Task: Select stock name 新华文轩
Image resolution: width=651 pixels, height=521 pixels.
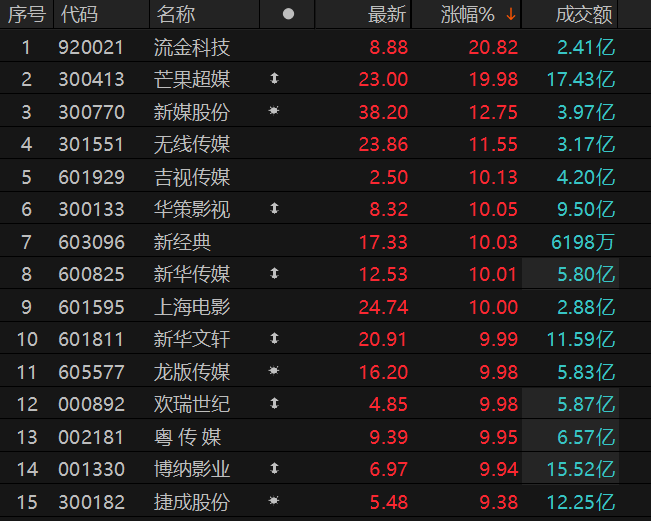Action: click(192, 340)
